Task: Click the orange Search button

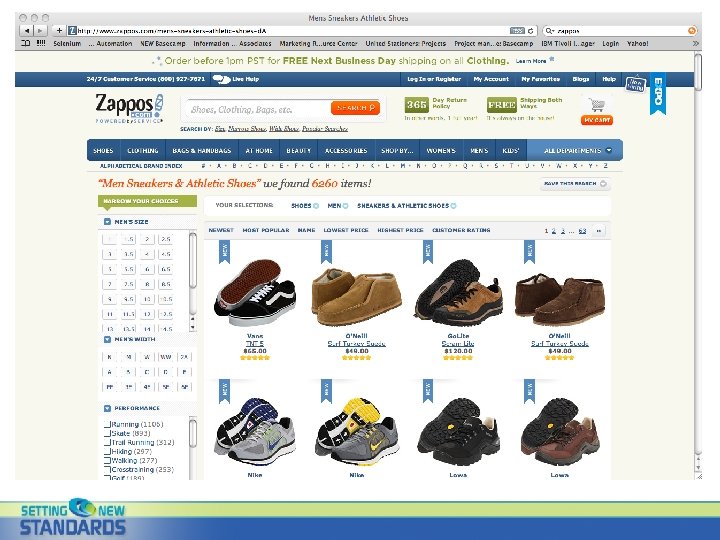Action: [355, 108]
